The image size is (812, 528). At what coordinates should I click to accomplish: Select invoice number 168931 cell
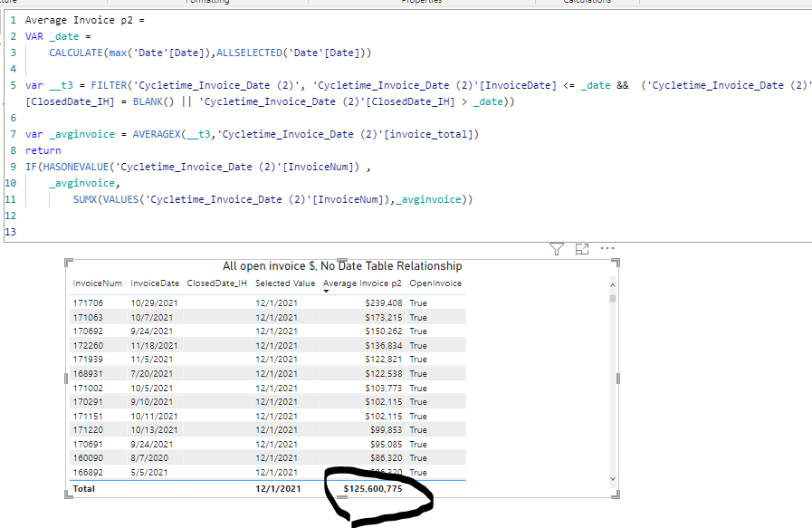[x=88, y=374]
